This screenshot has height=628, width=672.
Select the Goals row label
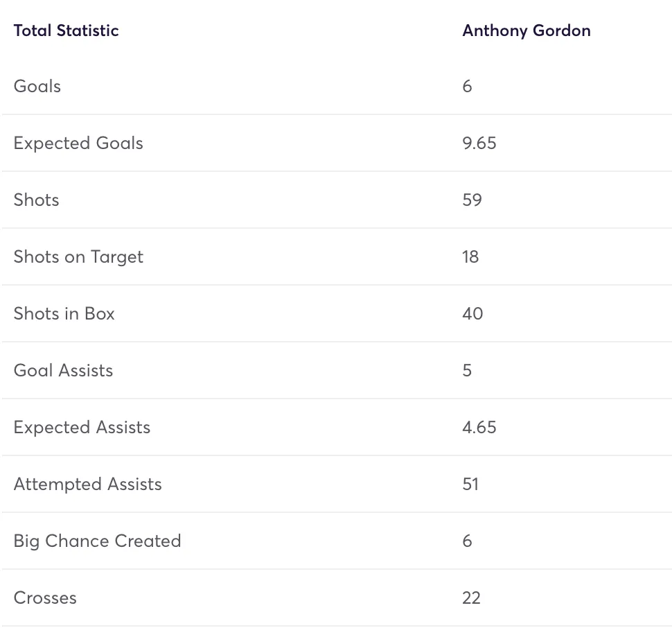(x=37, y=87)
